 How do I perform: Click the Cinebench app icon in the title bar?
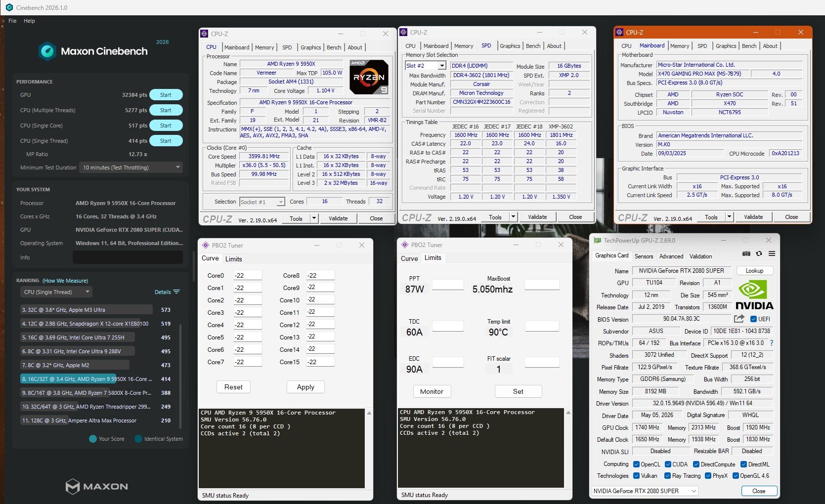(x=9, y=7)
